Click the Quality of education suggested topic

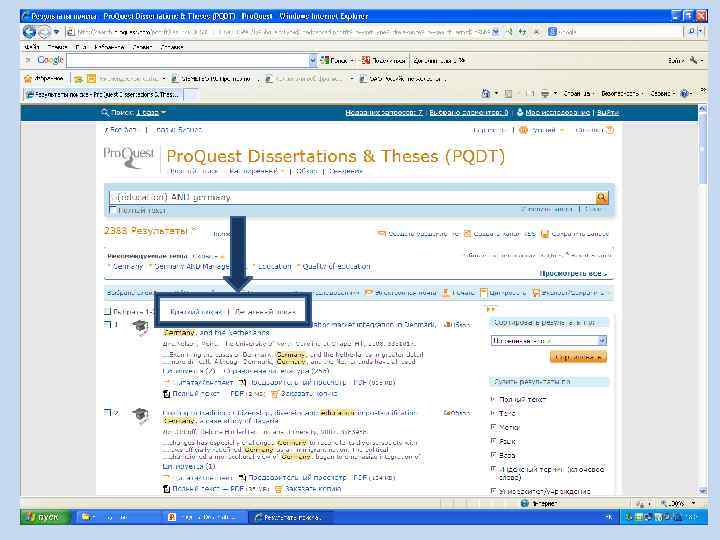(336, 266)
